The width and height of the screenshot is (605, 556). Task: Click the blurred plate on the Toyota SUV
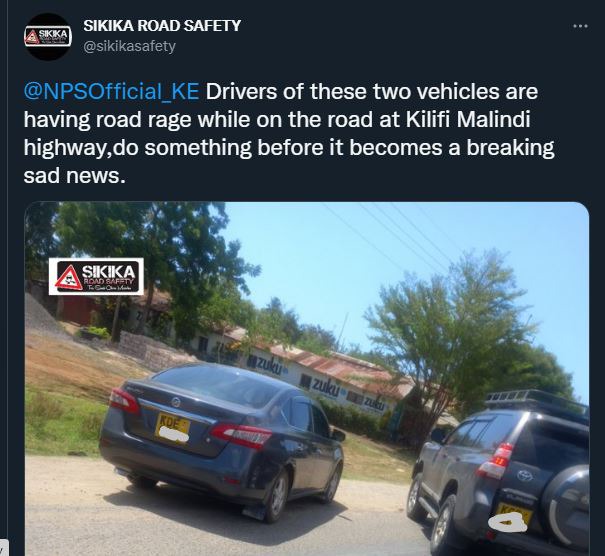tap(509, 520)
